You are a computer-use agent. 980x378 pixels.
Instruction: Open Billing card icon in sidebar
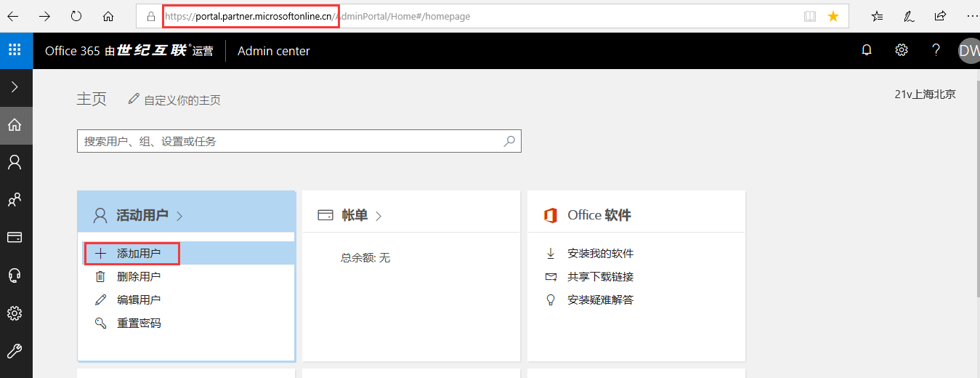(x=15, y=238)
